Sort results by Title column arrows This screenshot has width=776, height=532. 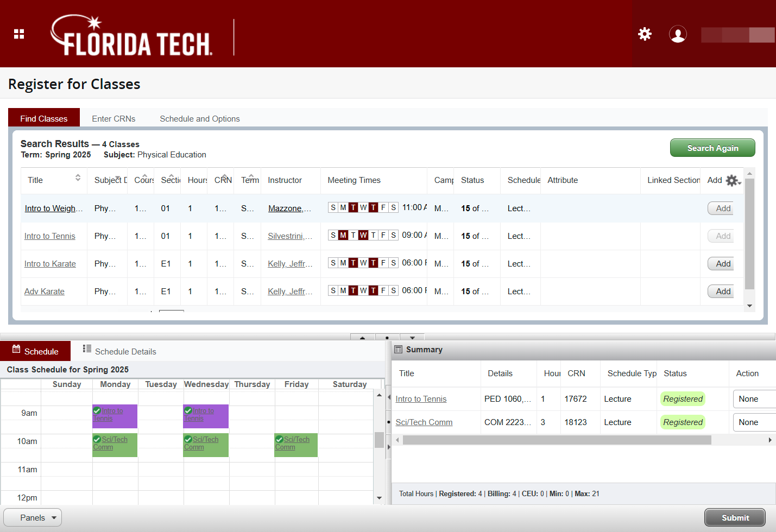(x=78, y=178)
